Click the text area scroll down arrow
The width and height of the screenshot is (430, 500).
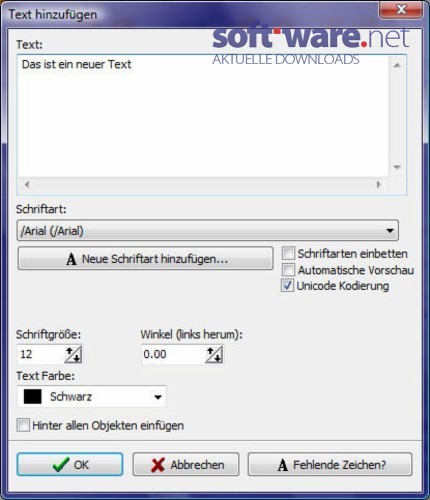397,167
